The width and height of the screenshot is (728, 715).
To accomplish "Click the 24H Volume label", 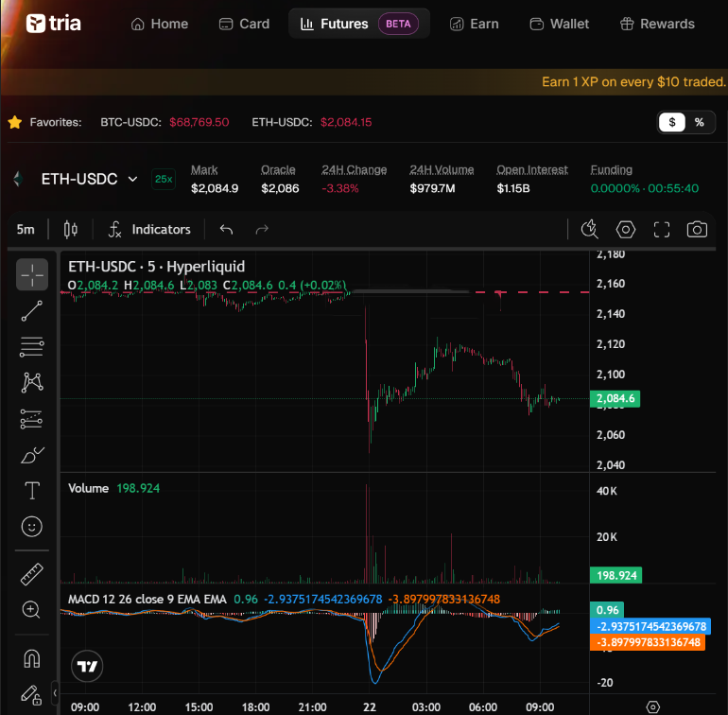I will click(x=442, y=170).
